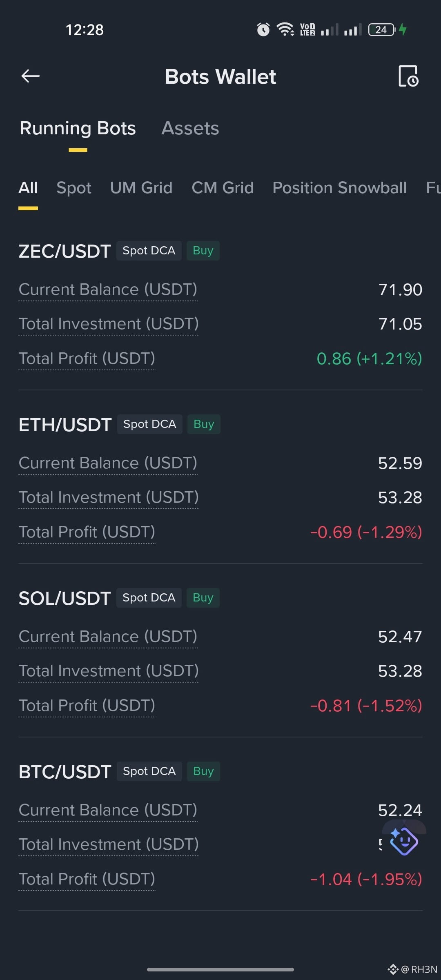Tap the floating AI assistant icon
Image resolution: width=441 pixels, height=980 pixels.
tap(404, 840)
